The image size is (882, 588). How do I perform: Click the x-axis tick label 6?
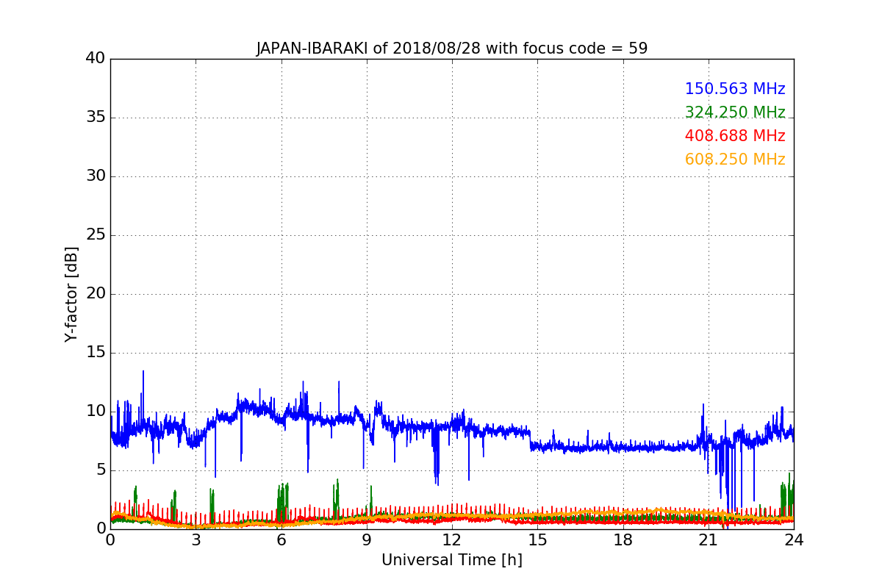coord(281,539)
